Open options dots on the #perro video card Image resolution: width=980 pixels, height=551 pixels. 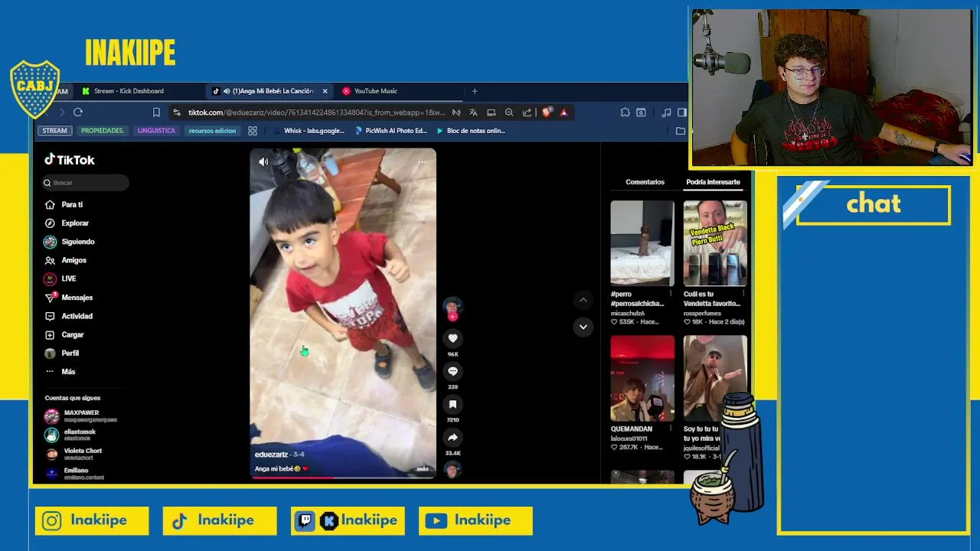[x=671, y=294]
